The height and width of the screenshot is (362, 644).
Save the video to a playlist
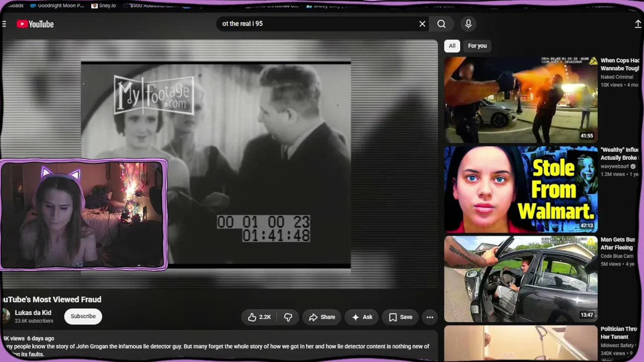(400, 317)
